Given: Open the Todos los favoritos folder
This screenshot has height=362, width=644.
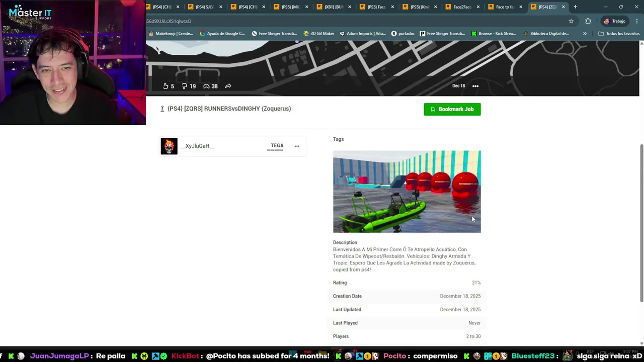Looking at the screenshot, I should click(619, 34).
